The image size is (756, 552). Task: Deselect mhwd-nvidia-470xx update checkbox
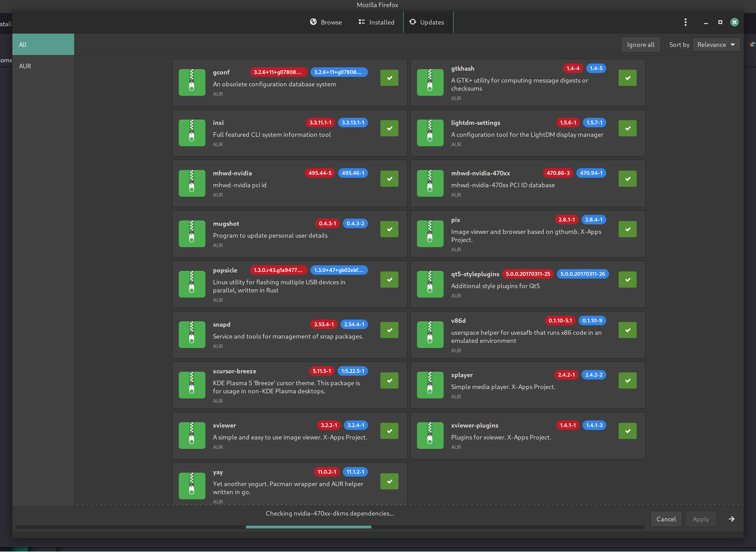pos(627,179)
